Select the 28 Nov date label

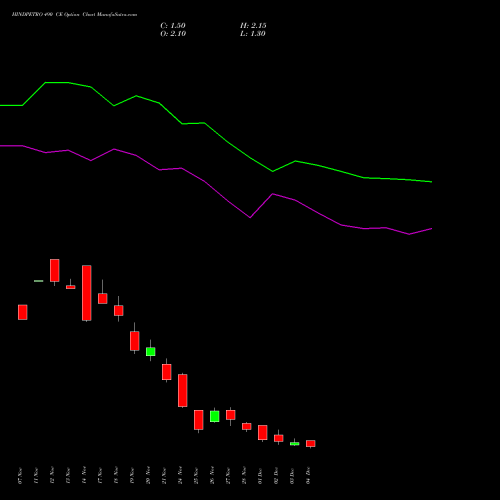(x=244, y=476)
